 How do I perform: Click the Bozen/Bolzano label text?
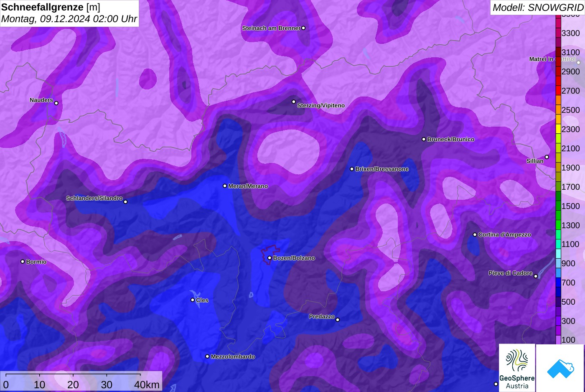294,258
